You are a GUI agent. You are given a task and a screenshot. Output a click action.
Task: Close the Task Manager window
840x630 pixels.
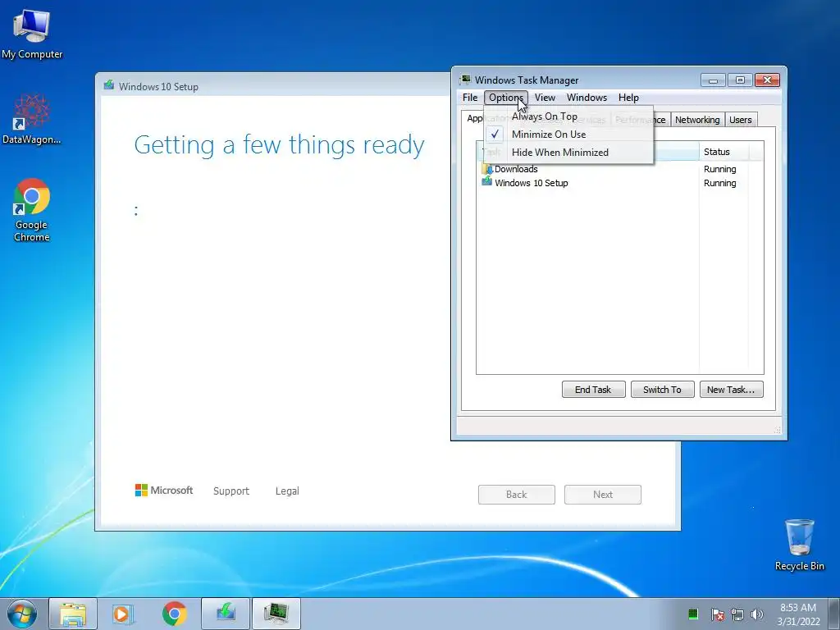[x=767, y=80]
